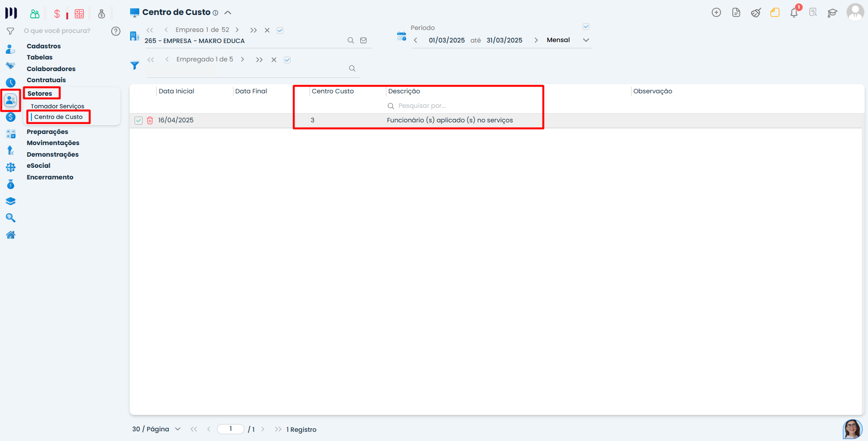Screen dimensions: 868x441
Task: Select the magnifying glass sidebar icon
Action: [x=11, y=218]
